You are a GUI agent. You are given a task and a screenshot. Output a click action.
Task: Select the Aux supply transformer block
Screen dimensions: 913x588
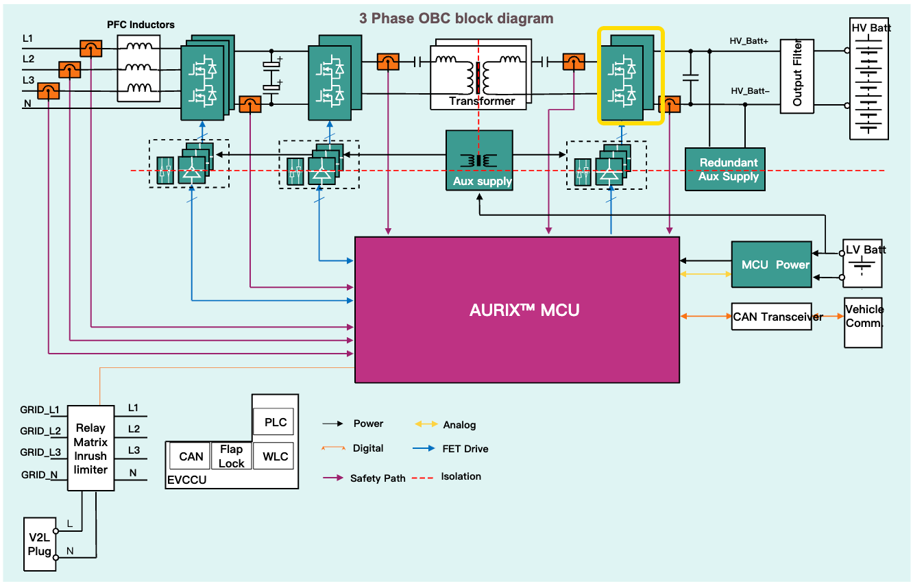click(479, 160)
